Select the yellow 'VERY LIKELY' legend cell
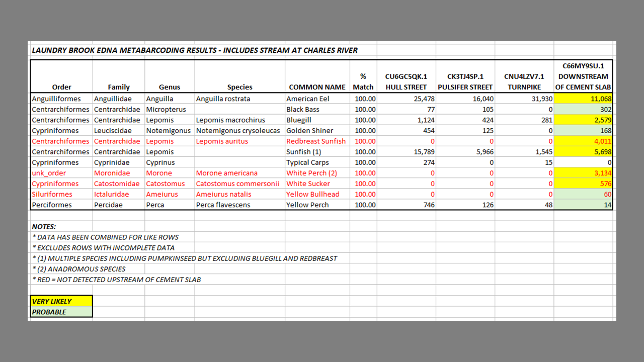 point(61,301)
